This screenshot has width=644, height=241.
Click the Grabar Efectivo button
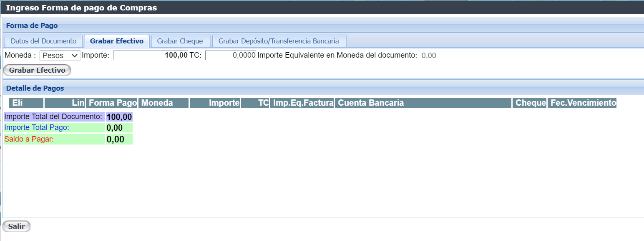[37, 70]
